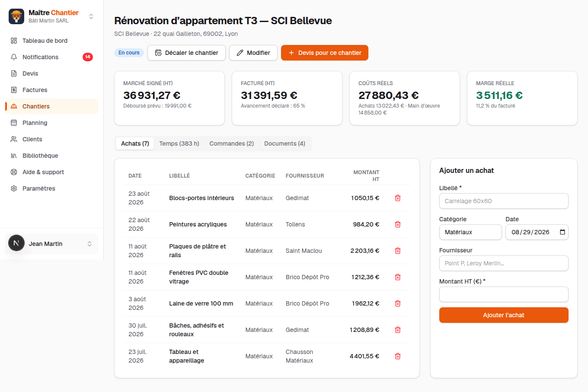Click the Bibliothèque library icon
588x392 pixels.
[14, 156]
